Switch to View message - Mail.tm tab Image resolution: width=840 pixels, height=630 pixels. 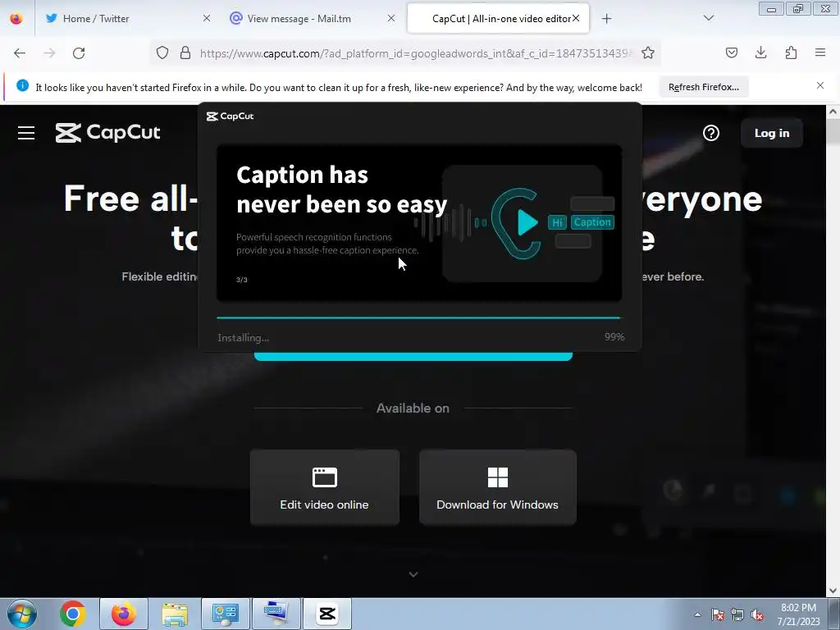313,19
